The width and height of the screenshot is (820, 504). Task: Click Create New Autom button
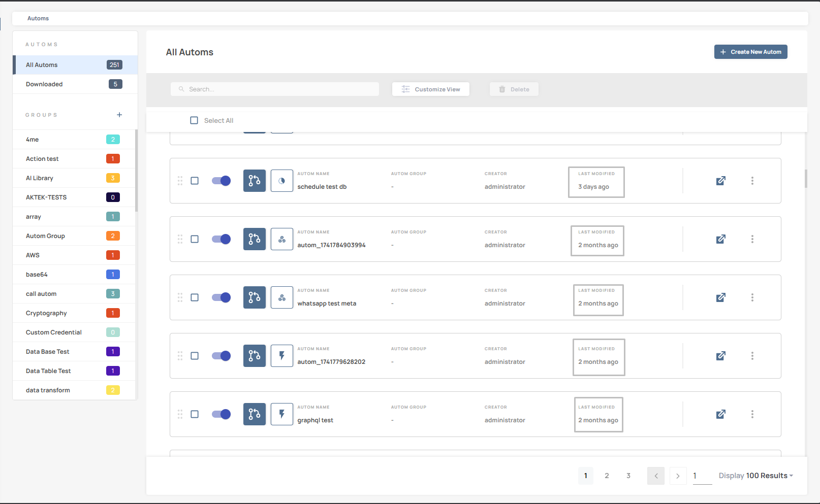pos(750,52)
